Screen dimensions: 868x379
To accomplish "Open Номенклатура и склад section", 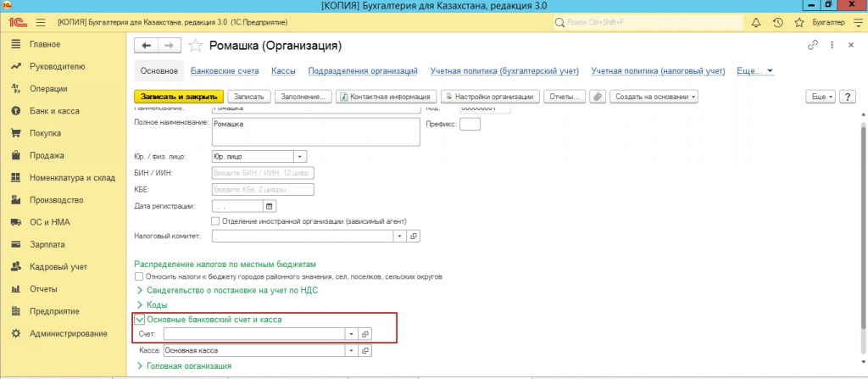I will (x=72, y=178).
